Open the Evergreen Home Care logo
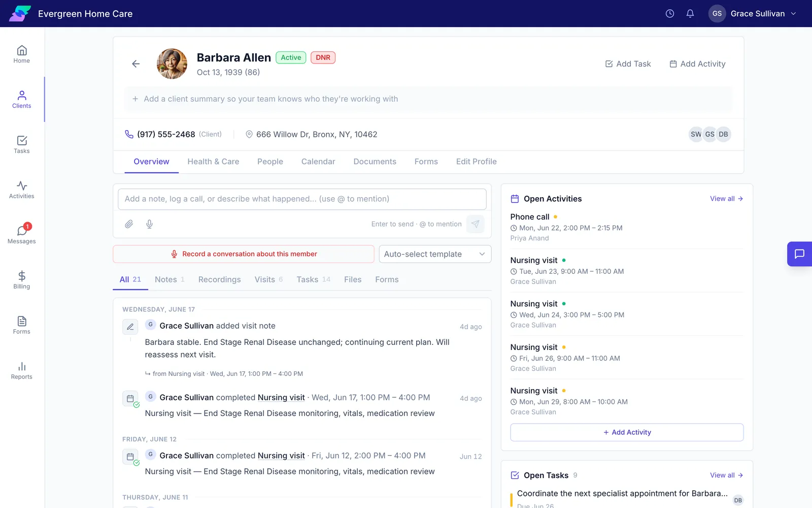 [20, 14]
